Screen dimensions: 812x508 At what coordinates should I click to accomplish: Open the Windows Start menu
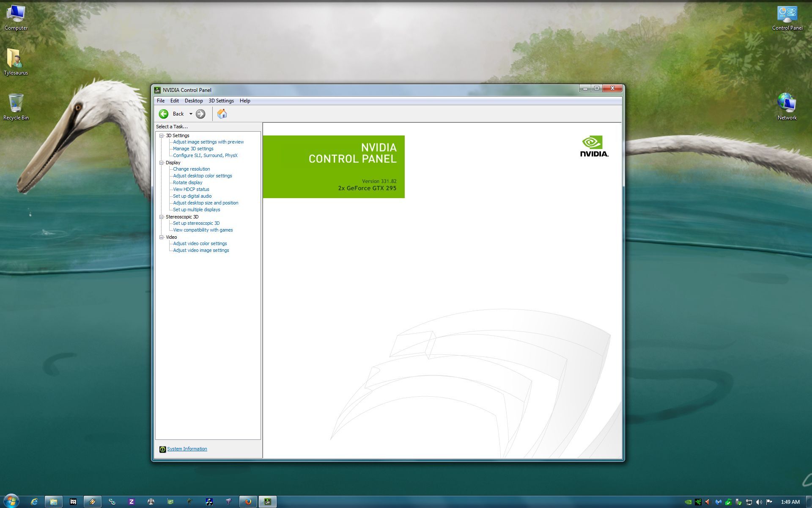coord(11,501)
